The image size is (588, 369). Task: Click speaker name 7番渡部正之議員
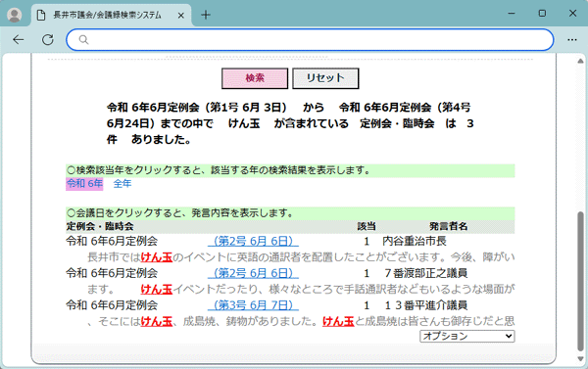(x=425, y=273)
